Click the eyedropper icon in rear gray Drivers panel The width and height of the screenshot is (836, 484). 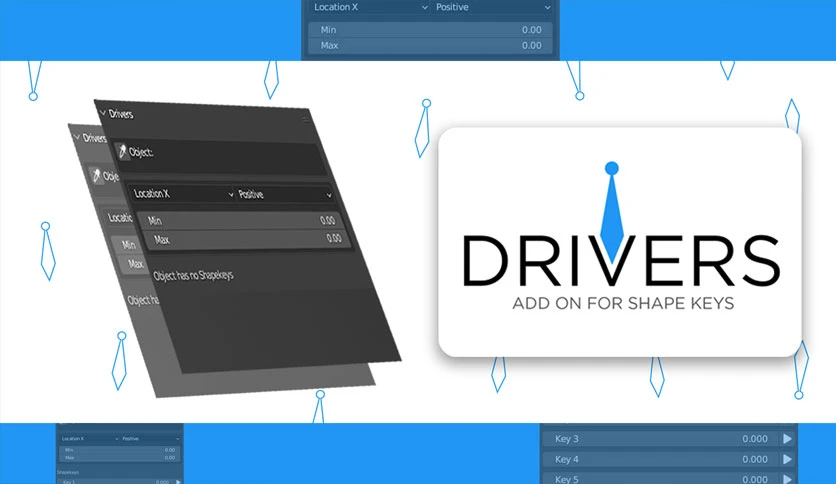[96, 175]
